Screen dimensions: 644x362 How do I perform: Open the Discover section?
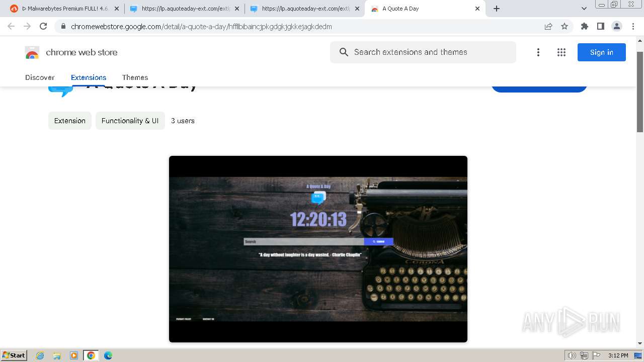[40, 77]
